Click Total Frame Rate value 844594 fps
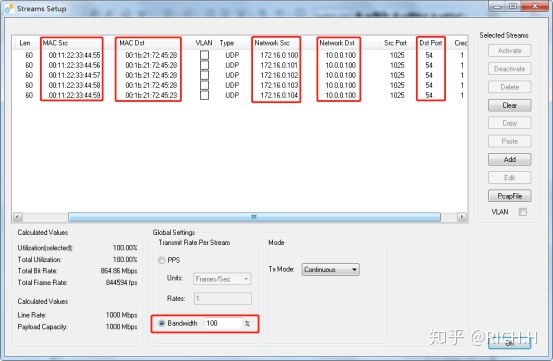 121,282
